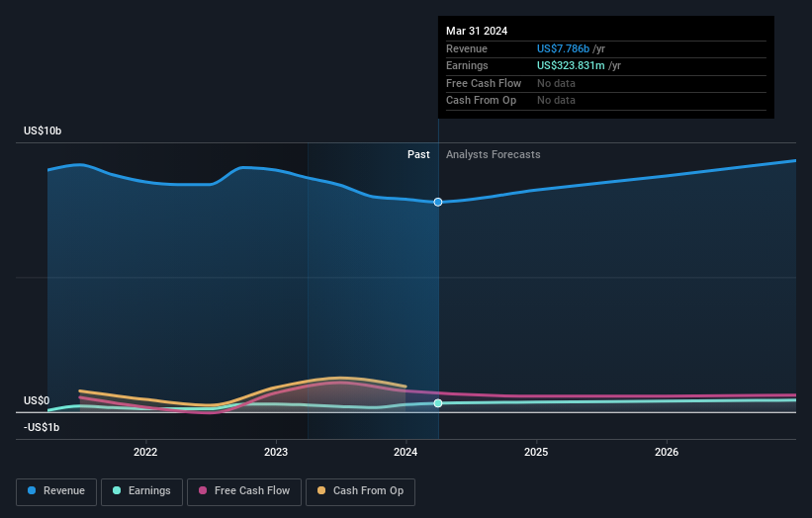Click the US$0 y-axis label
Viewport: 812px width, 518px height.
tap(37, 400)
